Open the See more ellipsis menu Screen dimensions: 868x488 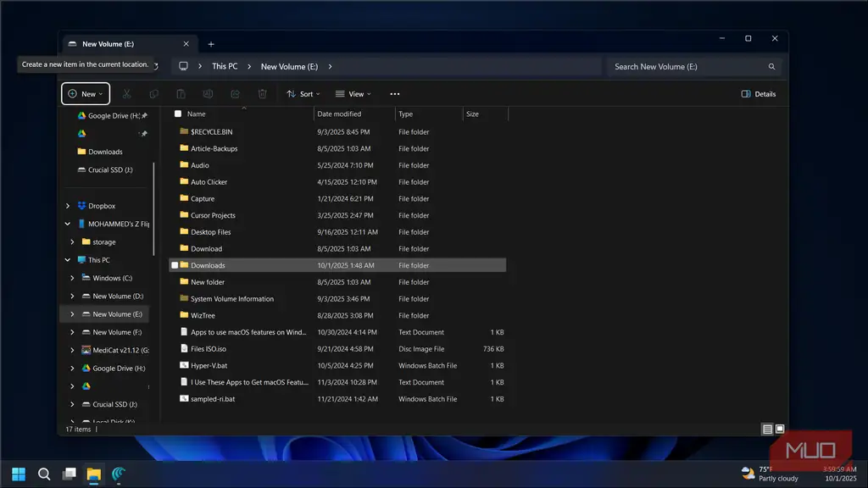click(x=395, y=94)
